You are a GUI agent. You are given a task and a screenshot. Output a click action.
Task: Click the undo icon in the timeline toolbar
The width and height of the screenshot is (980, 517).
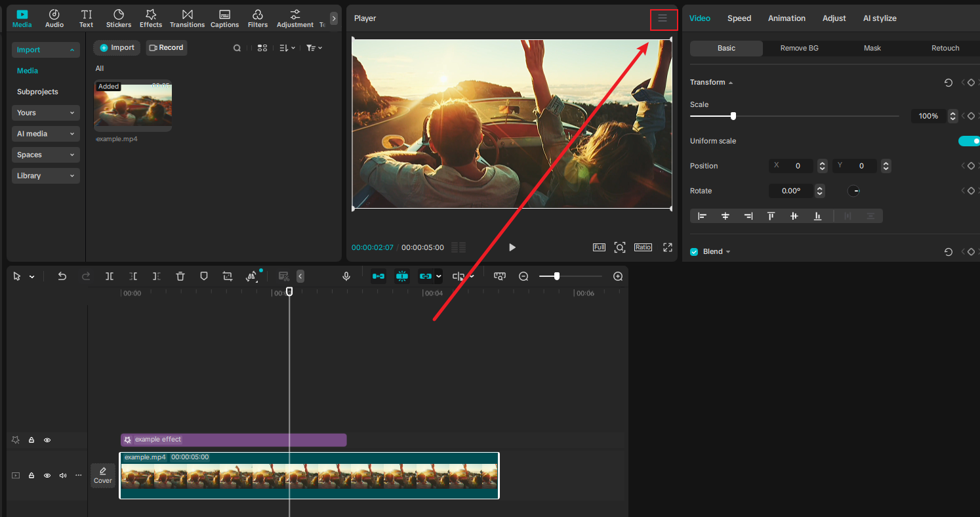(62, 276)
